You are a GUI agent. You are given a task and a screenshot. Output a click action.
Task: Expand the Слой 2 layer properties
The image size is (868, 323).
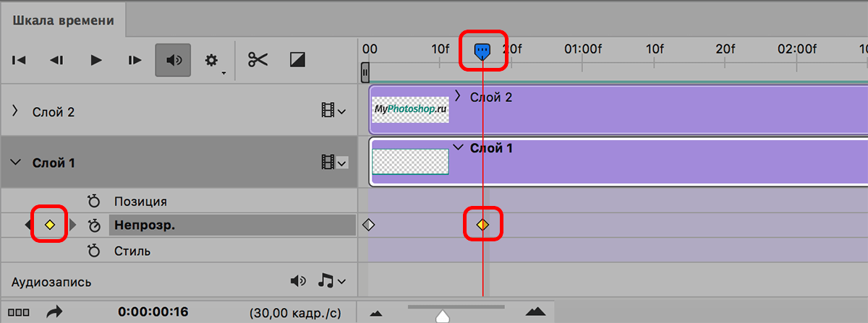point(14,112)
